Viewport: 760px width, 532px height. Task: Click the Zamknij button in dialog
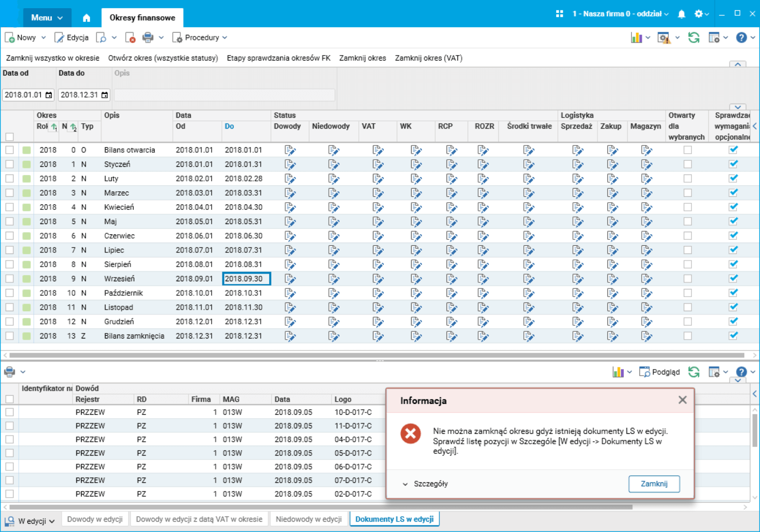coord(654,484)
